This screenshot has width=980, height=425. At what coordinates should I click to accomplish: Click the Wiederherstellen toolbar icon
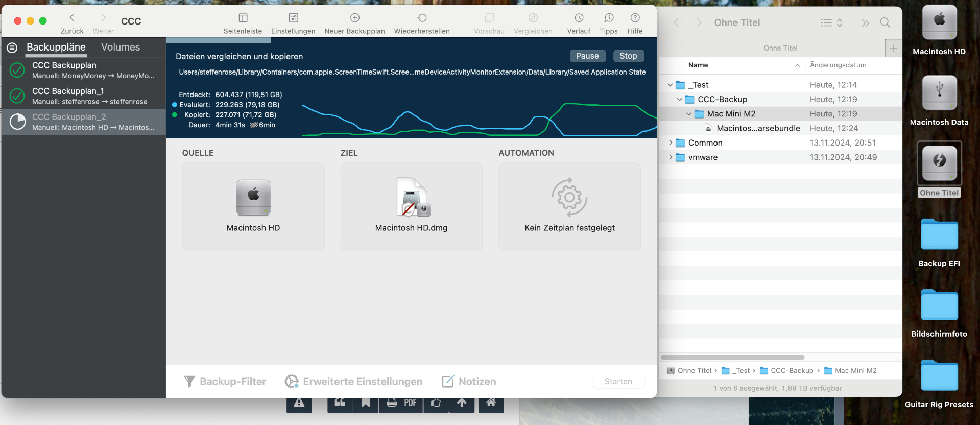pos(422,18)
